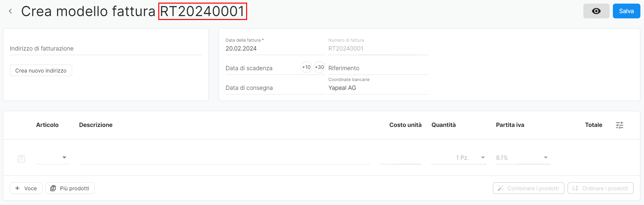Click the Combinare i prodotti button
Viewport: 644px width, 205px height.
click(528, 188)
